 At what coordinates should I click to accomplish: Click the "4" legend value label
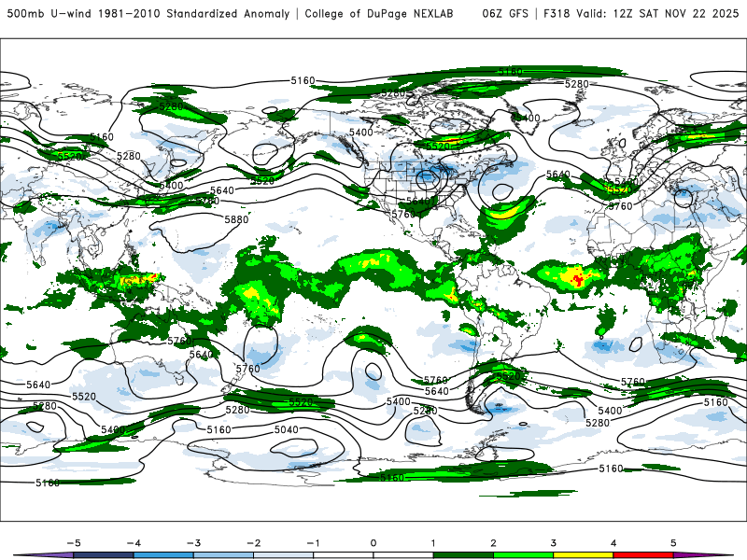613,543
